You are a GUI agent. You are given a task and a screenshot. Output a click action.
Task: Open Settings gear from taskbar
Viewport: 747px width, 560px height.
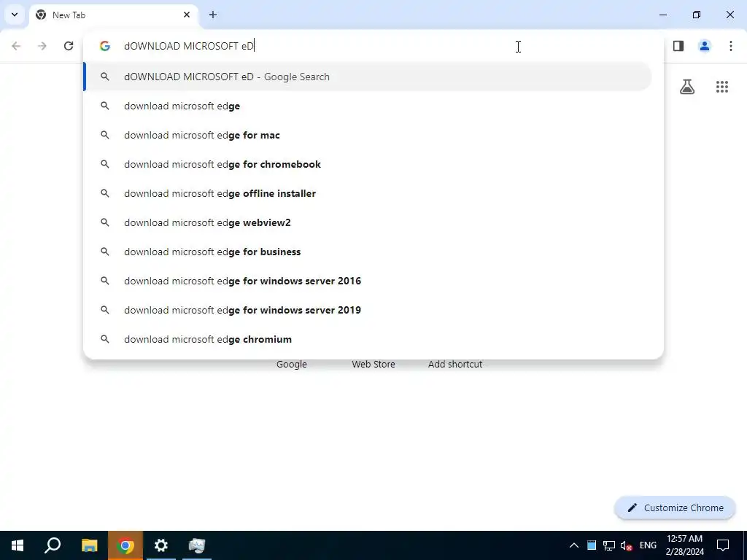click(x=161, y=545)
